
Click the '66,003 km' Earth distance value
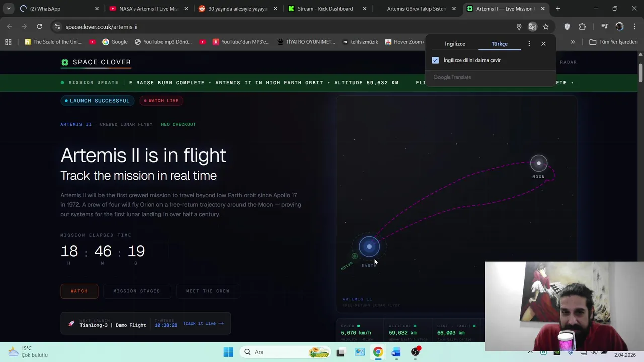coord(451,333)
